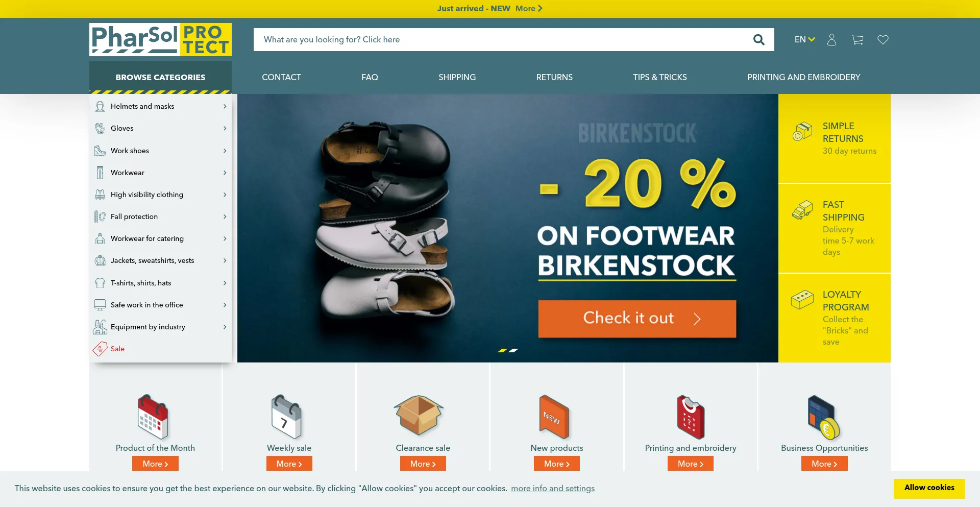The width and height of the screenshot is (980, 507).
Task: Click the search magnifier icon
Action: pyautogui.click(x=759, y=40)
